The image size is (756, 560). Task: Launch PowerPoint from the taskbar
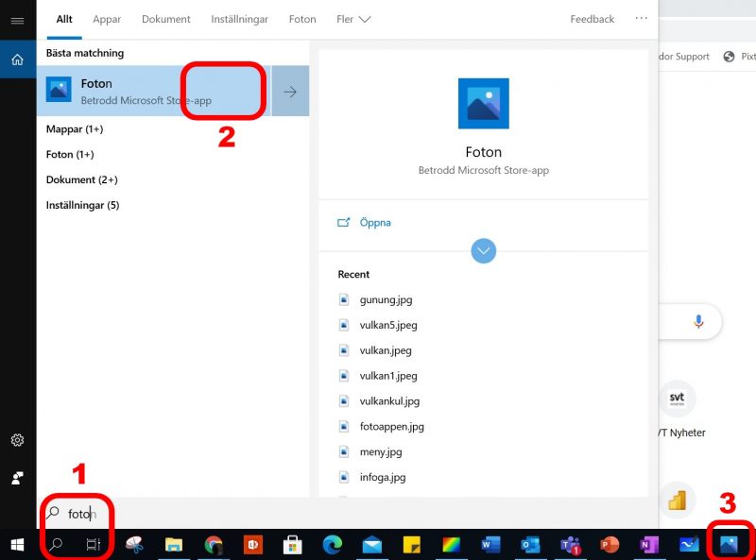[610, 545]
